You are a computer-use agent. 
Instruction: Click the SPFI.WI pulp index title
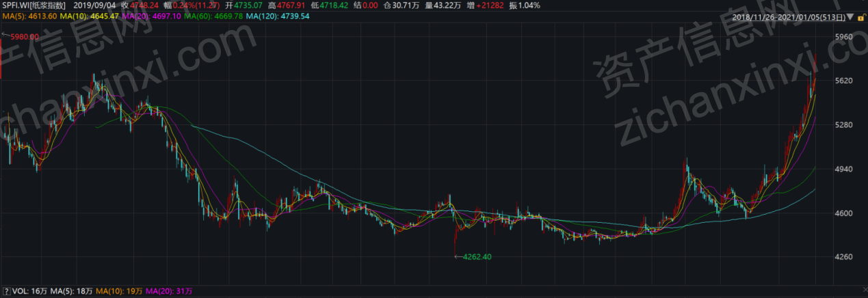click(x=33, y=5)
